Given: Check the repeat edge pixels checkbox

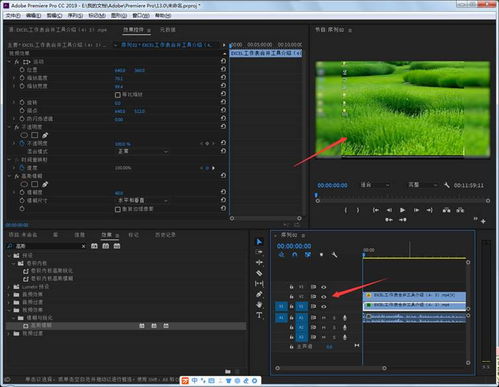Looking at the screenshot, I should pos(117,209).
